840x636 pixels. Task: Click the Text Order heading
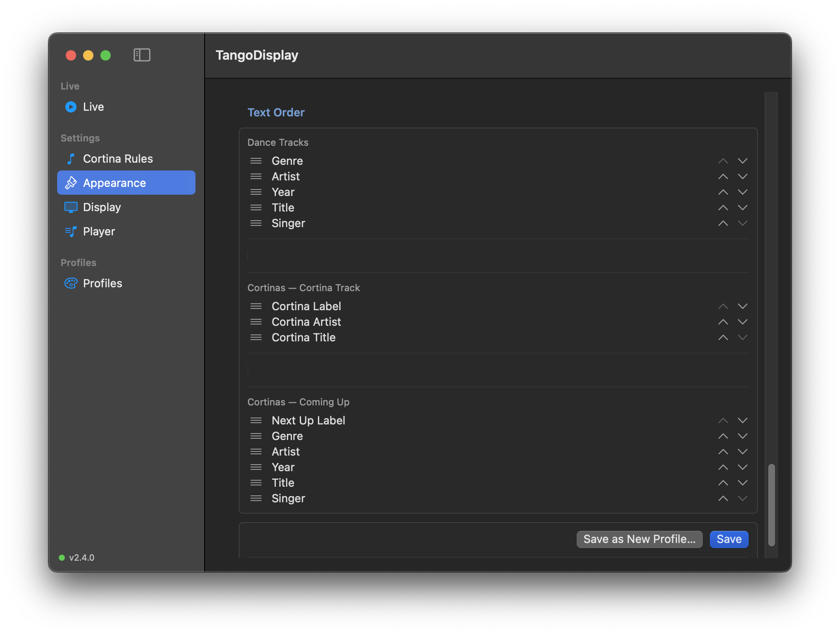point(276,112)
